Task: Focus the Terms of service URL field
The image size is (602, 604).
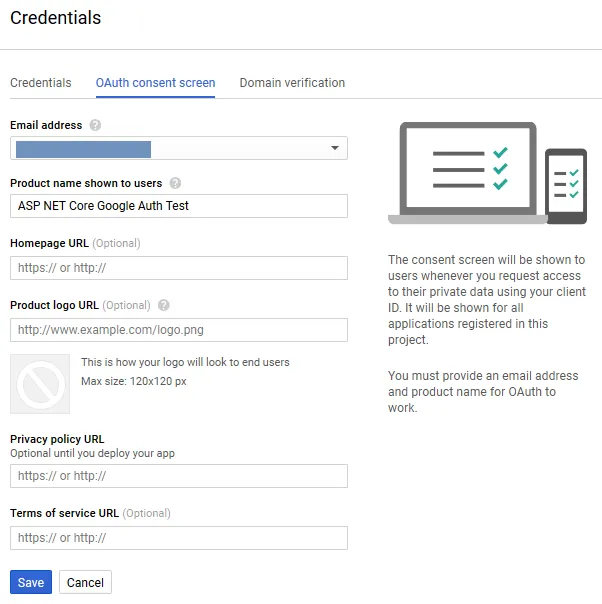Action: point(179,538)
